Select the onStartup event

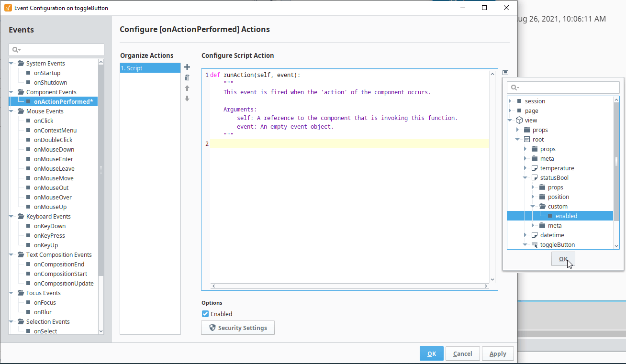pyautogui.click(x=47, y=73)
